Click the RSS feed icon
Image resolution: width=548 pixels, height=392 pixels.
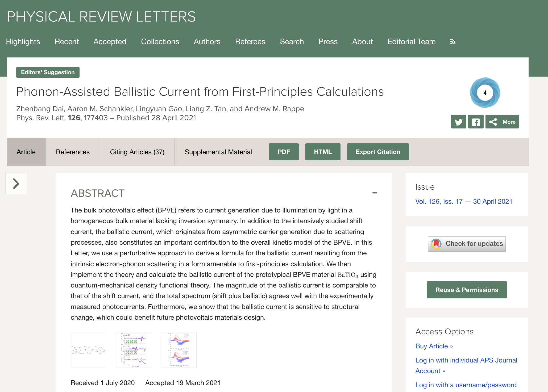pos(453,42)
